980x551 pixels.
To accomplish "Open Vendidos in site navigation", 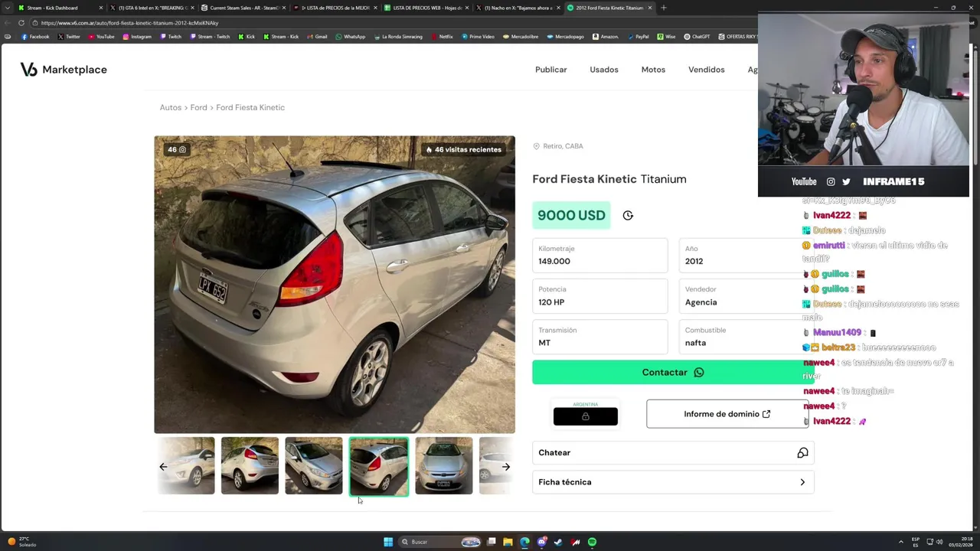I will pos(706,70).
